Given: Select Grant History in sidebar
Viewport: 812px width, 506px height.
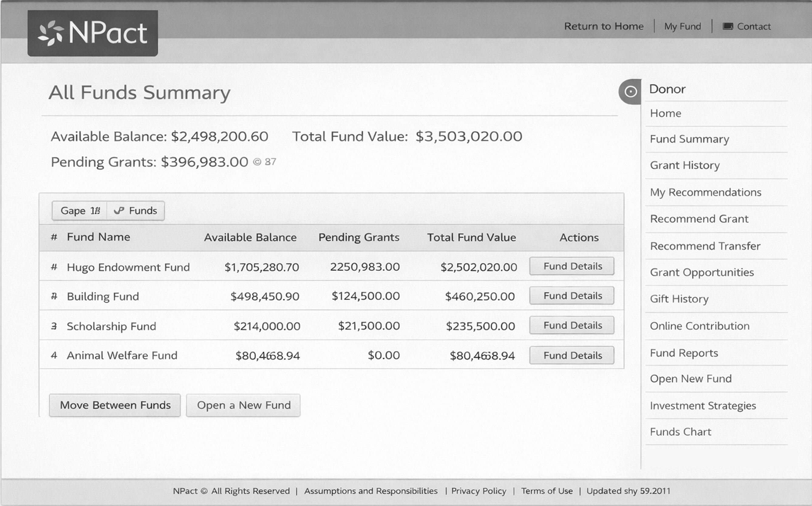Looking at the screenshot, I should coord(685,165).
